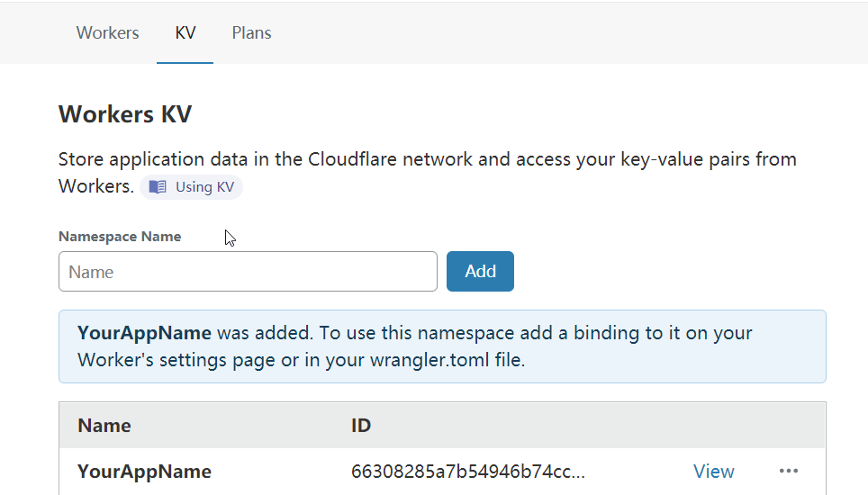Switch to the Workers tab
Screen dimensions: 868x495
click(107, 33)
